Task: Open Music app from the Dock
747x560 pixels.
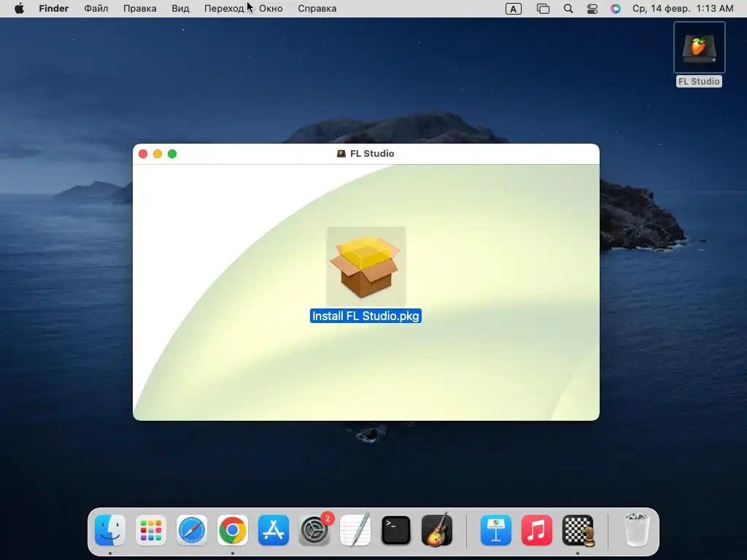Action: [536, 530]
